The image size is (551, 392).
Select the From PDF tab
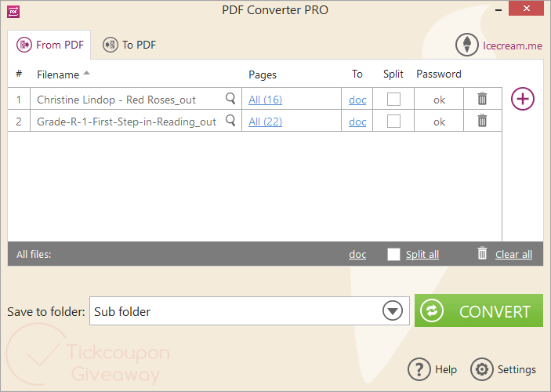50,45
